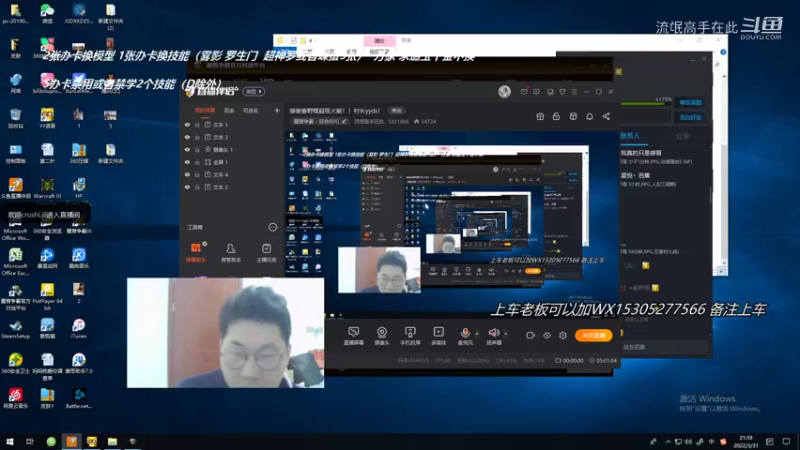The width and height of the screenshot is (800, 450).
Task: Open streaming settings gear
Action: 563,335
